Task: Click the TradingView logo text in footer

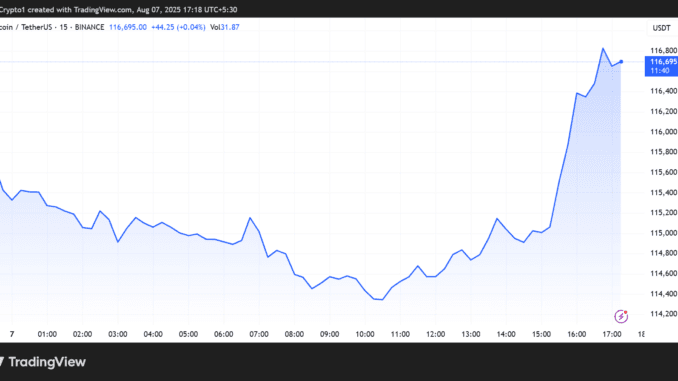Action: tap(47, 362)
